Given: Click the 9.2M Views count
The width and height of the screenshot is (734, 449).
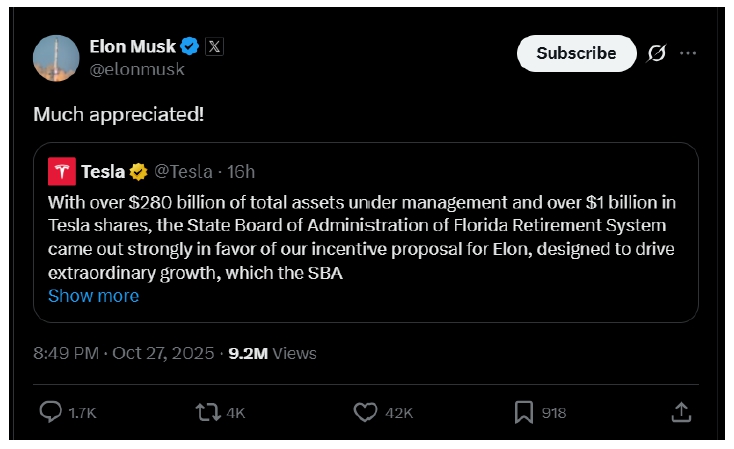Looking at the screenshot, I should (272, 353).
